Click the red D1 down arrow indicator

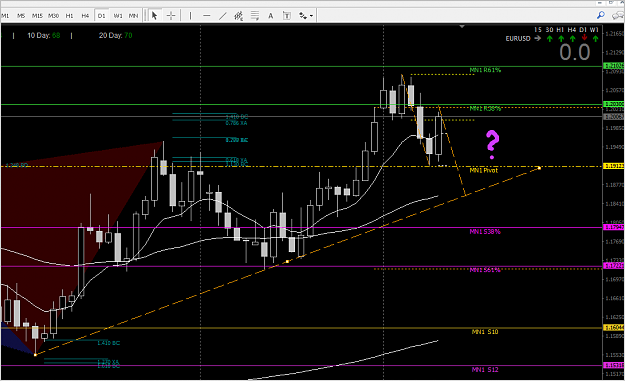pos(584,38)
